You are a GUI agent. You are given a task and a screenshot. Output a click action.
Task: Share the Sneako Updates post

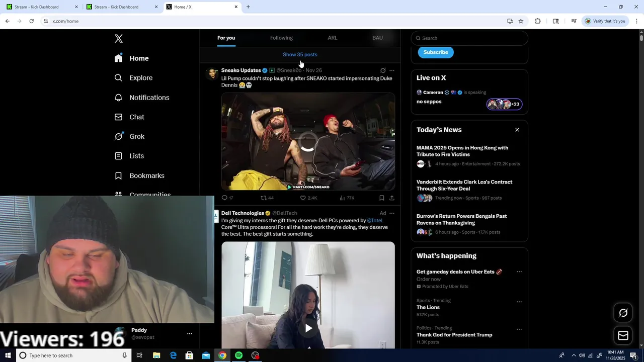(392, 198)
